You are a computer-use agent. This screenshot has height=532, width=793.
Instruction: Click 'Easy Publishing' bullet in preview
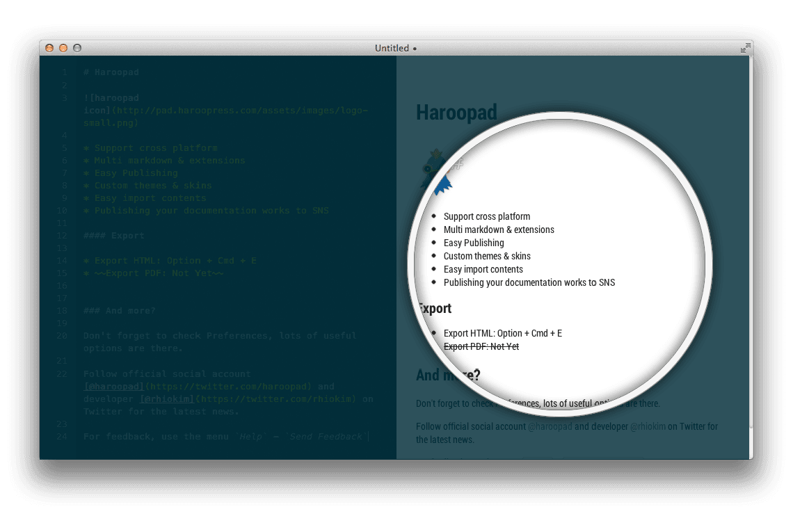(x=474, y=243)
